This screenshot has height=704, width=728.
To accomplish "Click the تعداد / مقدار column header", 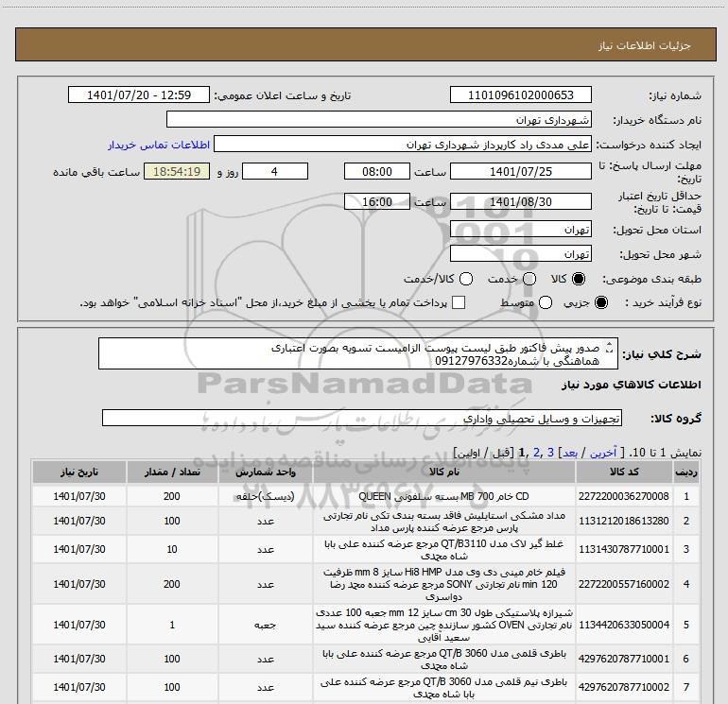I will coord(172,472).
